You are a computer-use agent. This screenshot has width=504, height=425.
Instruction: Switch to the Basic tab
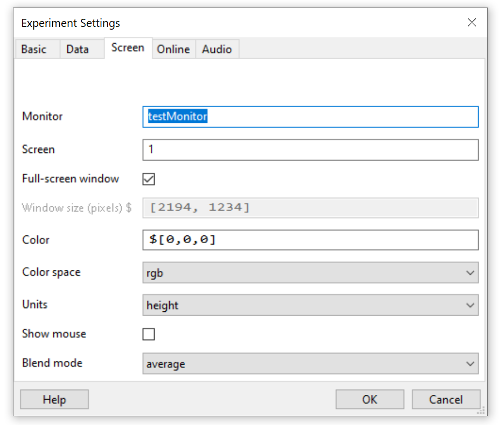coord(33,49)
